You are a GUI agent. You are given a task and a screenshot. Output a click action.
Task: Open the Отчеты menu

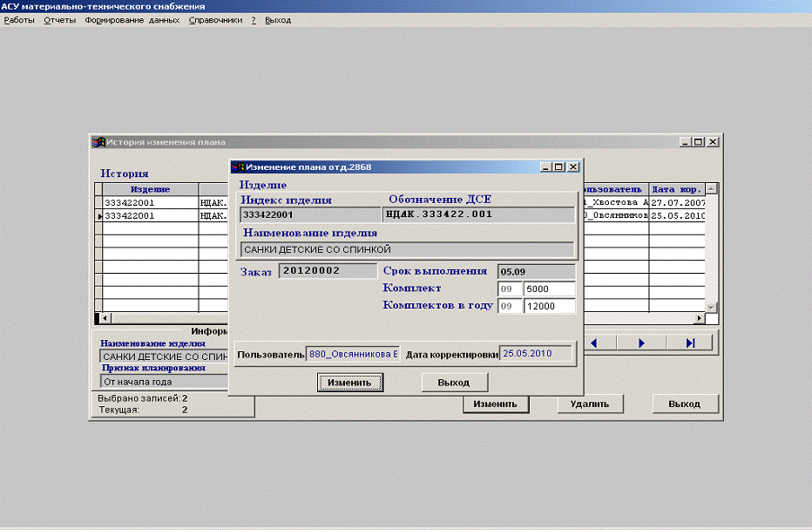click(x=60, y=20)
